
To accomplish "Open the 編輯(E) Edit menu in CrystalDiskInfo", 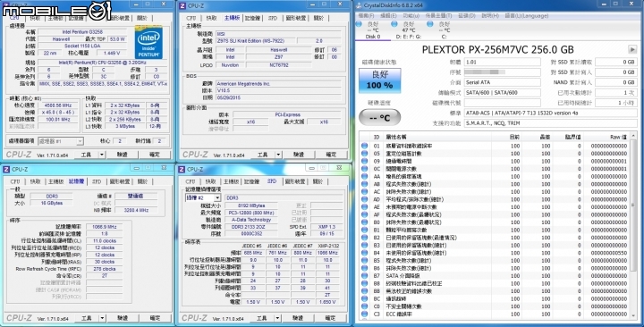I will (388, 15).
